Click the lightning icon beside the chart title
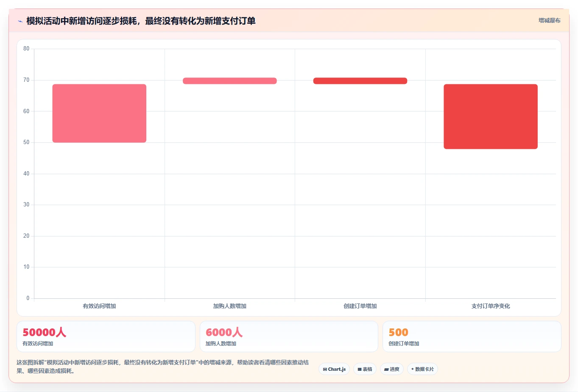Screen dimensions: 578x392 coord(20,21)
